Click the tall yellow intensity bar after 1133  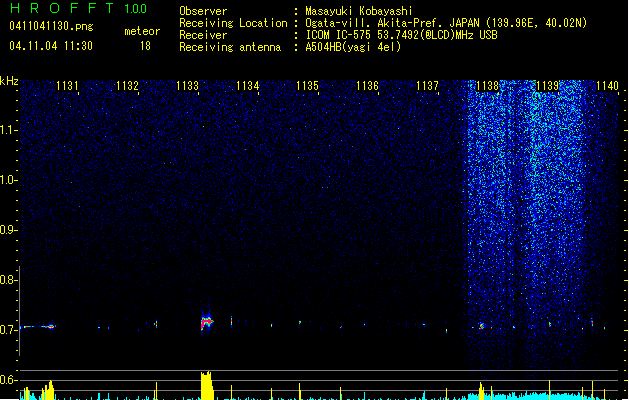click(206, 385)
